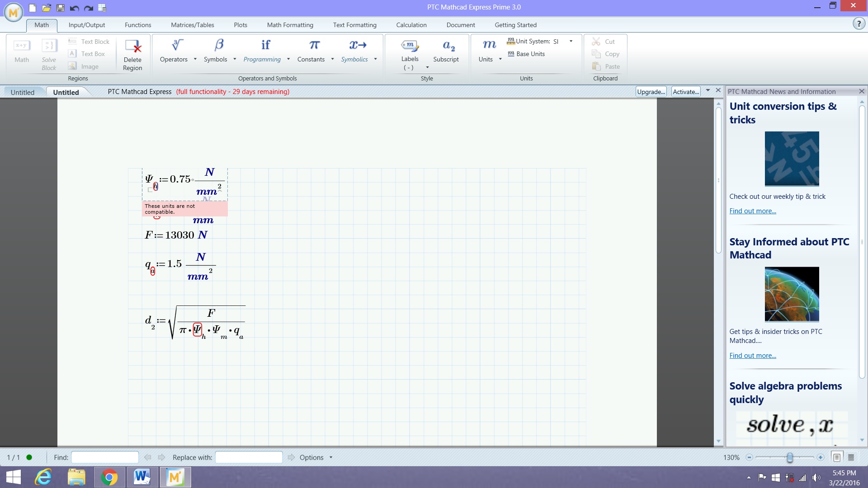Open the Operators gallery
Screen dimensions: 868x488
(x=174, y=51)
